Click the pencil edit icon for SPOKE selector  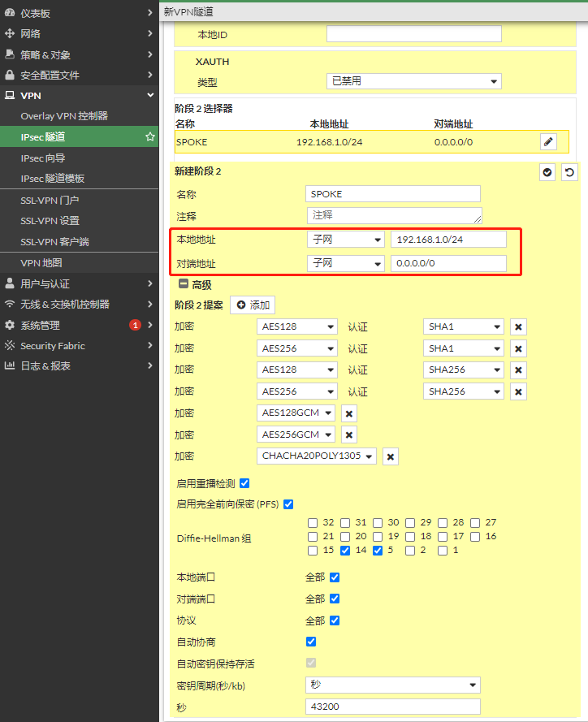click(549, 142)
